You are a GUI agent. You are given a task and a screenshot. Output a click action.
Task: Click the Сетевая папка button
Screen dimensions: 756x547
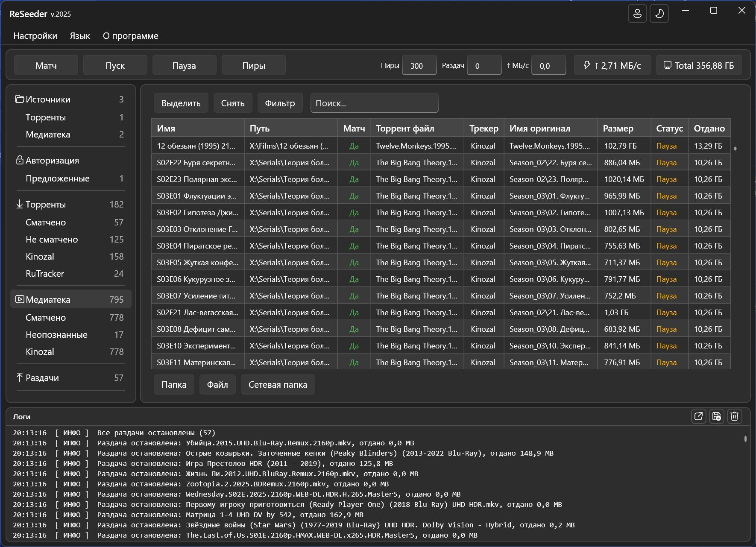(278, 385)
